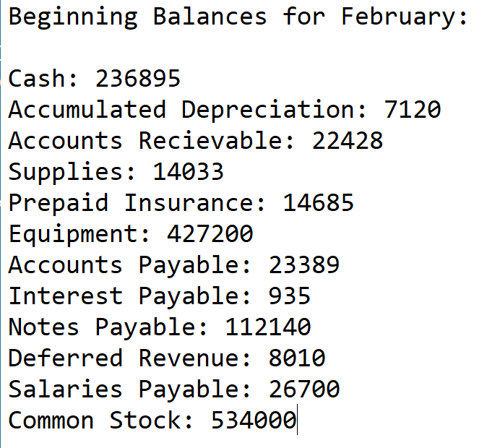
Task: Click the 'Beginning Balances for February:' heading line
Action: pos(238,17)
